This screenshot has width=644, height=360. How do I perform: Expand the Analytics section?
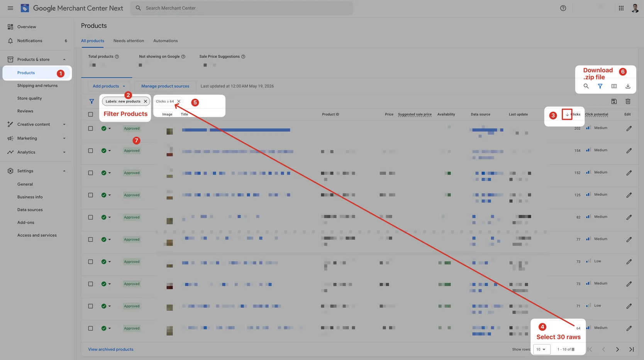(64, 152)
